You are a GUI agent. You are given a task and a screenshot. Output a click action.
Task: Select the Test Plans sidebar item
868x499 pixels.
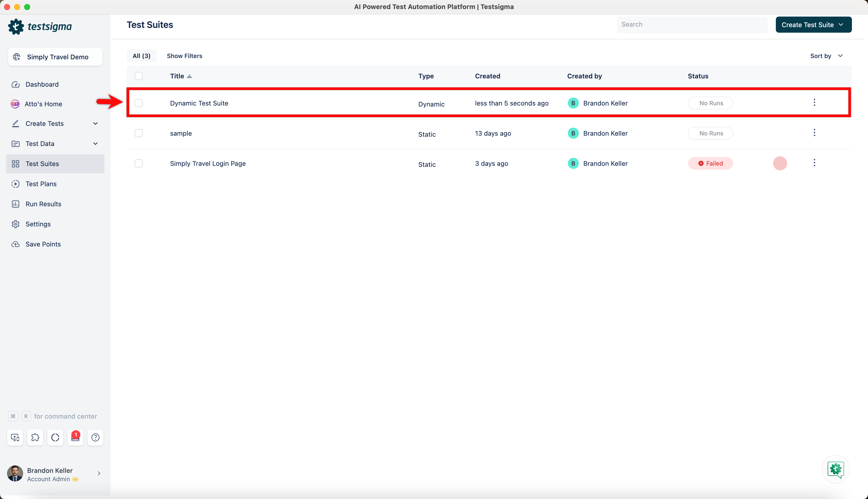[x=41, y=184]
